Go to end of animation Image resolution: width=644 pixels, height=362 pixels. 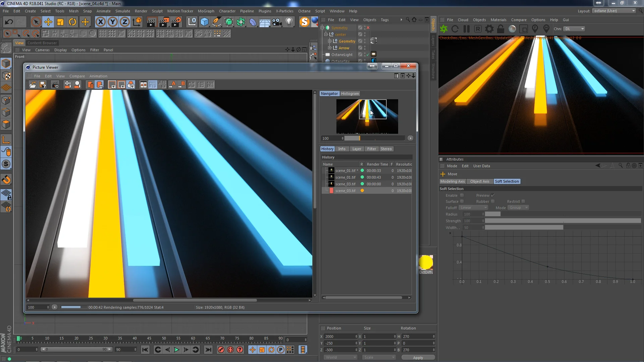[208, 350]
